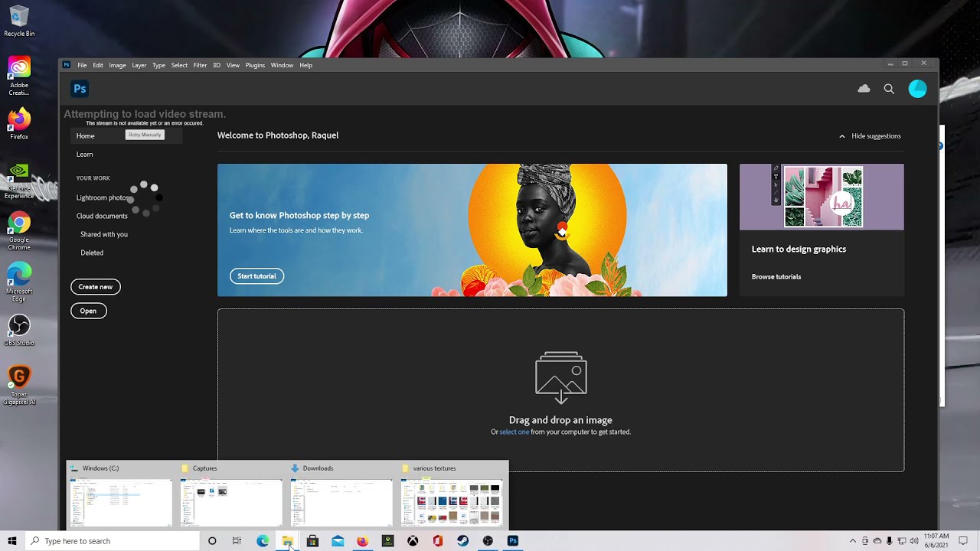
Task: Open Microsoft Store from the taskbar
Action: (312, 541)
